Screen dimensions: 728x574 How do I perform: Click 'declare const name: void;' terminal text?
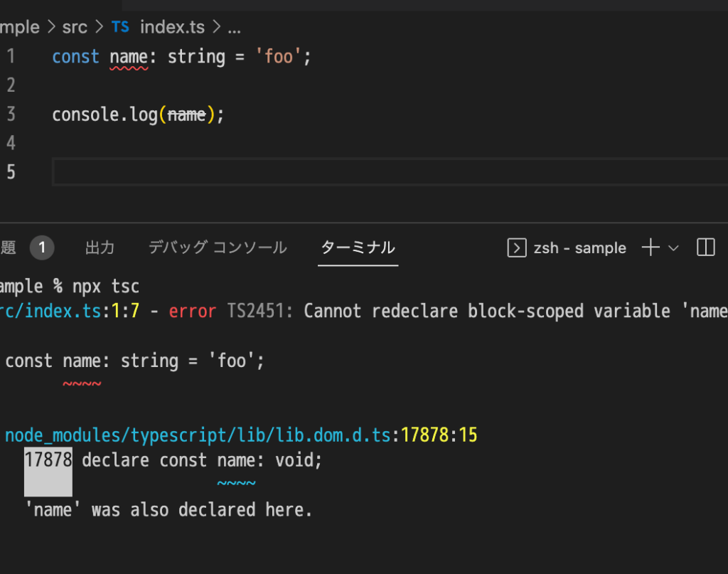pos(202,460)
